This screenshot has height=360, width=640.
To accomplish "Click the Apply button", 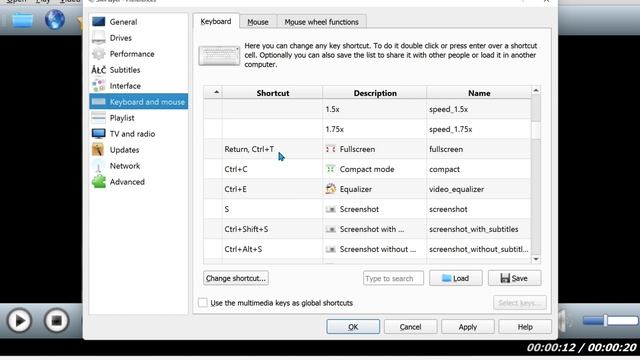I will click(468, 327).
